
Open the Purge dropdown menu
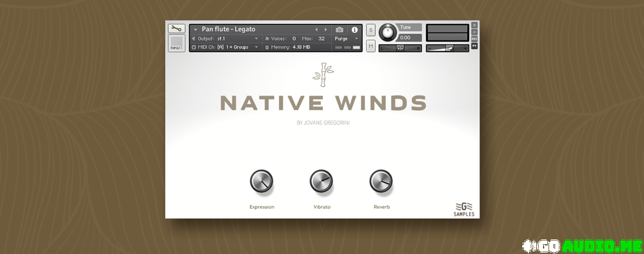(x=346, y=39)
